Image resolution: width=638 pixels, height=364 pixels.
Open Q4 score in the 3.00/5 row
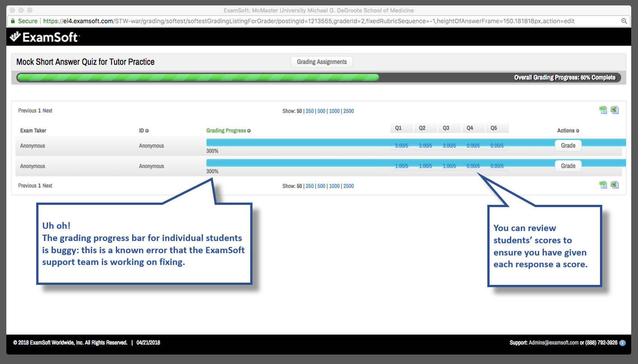tap(473, 146)
